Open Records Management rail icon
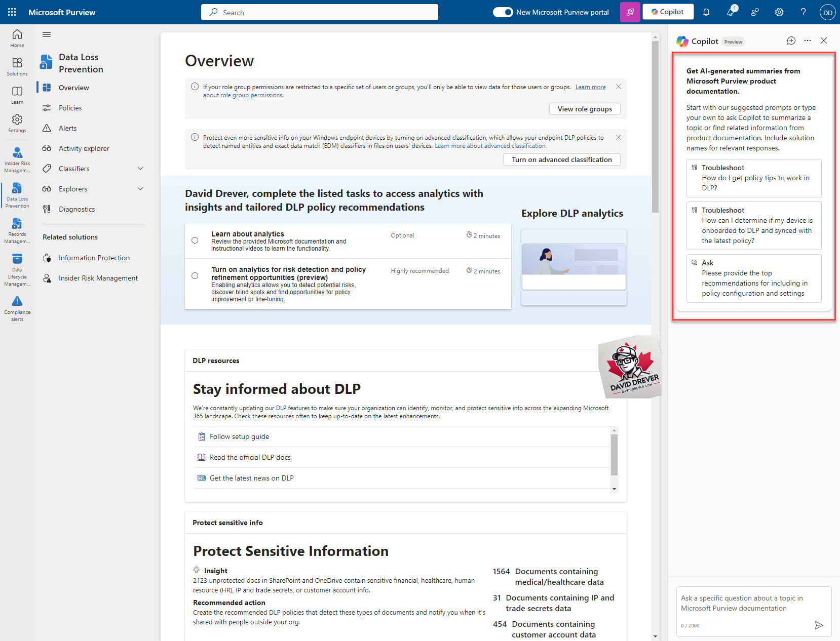Viewport: 840px width, 641px height. pos(17,230)
